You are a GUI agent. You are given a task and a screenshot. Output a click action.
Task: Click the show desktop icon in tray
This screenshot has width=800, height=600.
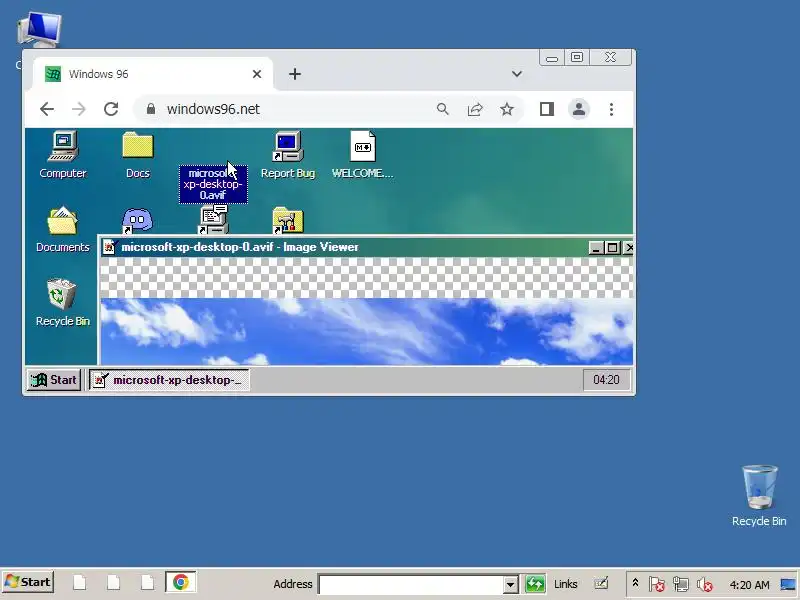pyautogui.click(x=788, y=584)
